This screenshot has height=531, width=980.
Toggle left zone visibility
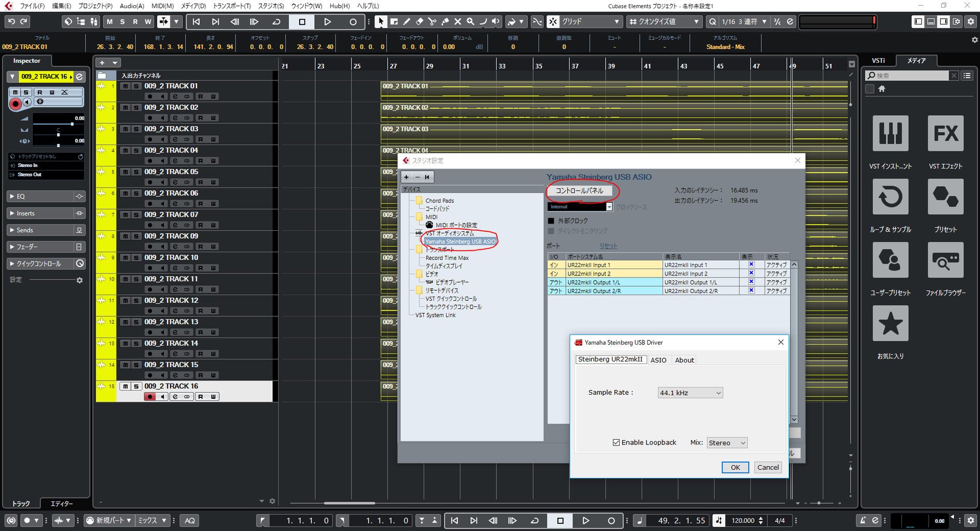pos(918,22)
